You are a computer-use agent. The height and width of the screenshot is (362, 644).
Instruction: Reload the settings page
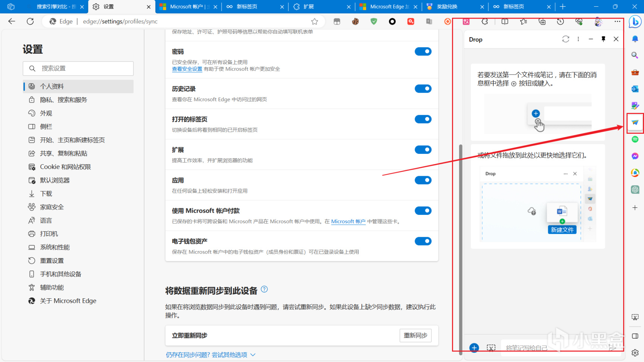(x=30, y=22)
